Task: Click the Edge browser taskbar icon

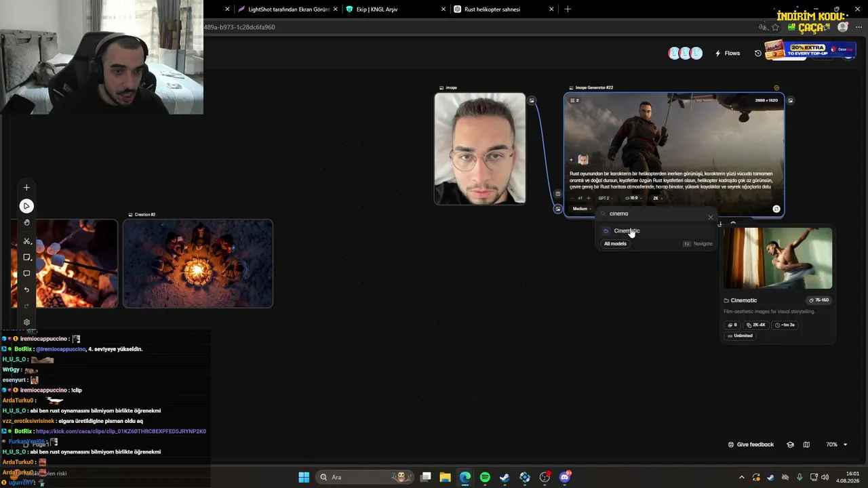Action: 465,477
